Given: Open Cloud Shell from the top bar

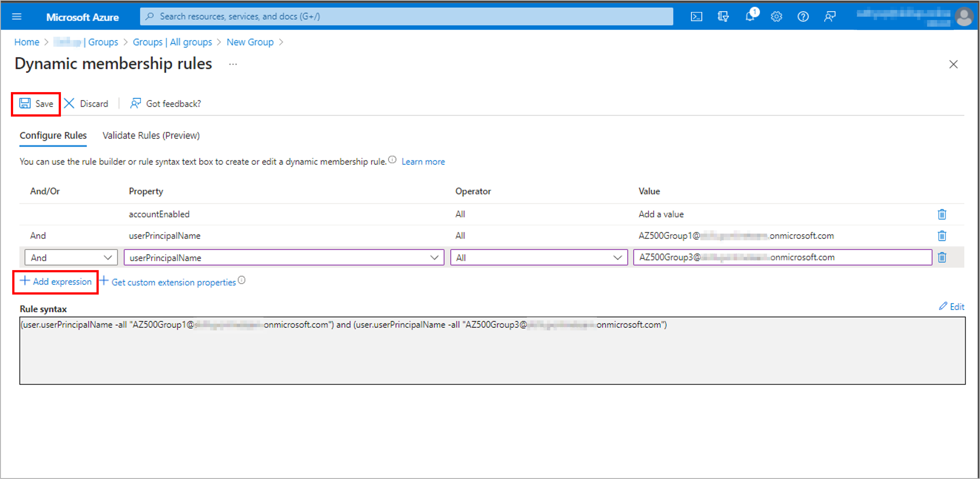Looking at the screenshot, I should click(696, 16).
